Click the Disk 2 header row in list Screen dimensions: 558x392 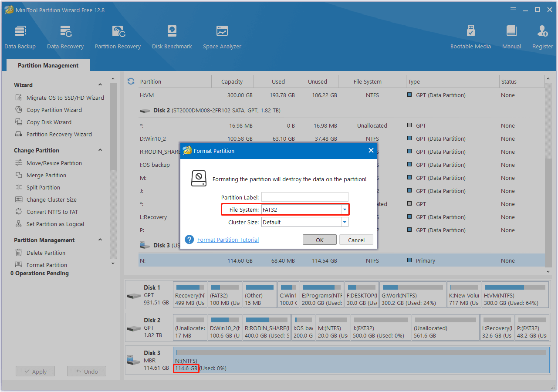pyautogui.click(x=342, y=111)
